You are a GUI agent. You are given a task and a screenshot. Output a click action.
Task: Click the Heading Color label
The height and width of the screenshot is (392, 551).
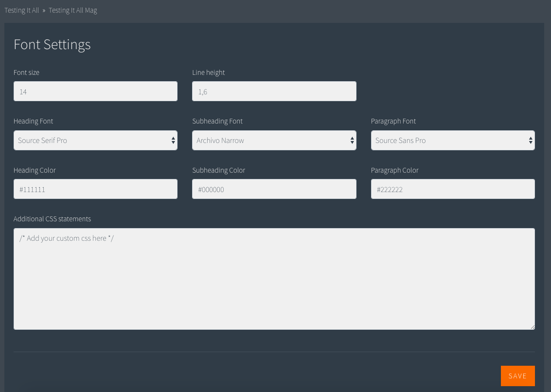[x=35, y=170]
